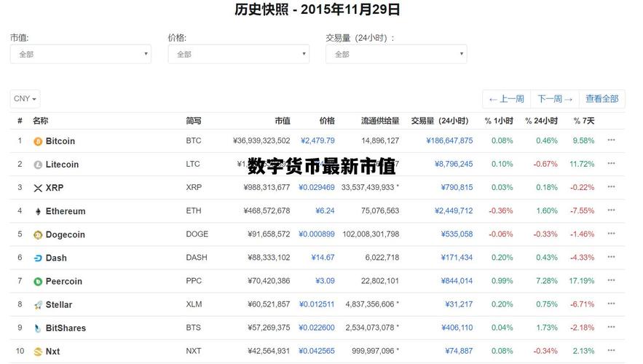
Task: Expand the CNY currency selector
Action: tap(25, 99)
